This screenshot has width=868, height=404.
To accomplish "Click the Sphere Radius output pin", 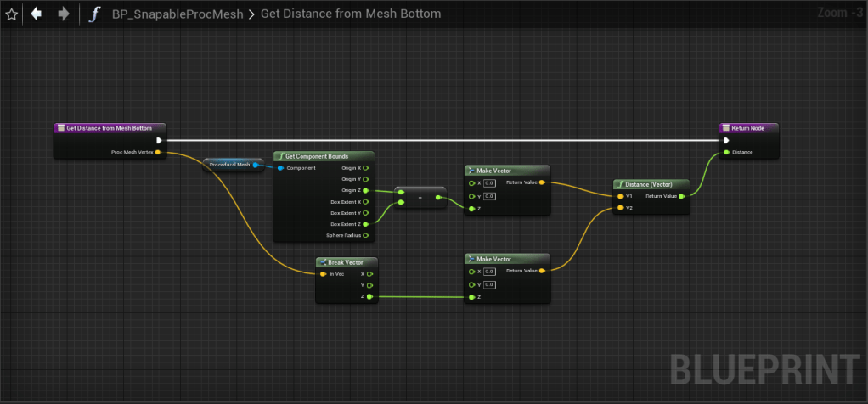I will (366, 235).
